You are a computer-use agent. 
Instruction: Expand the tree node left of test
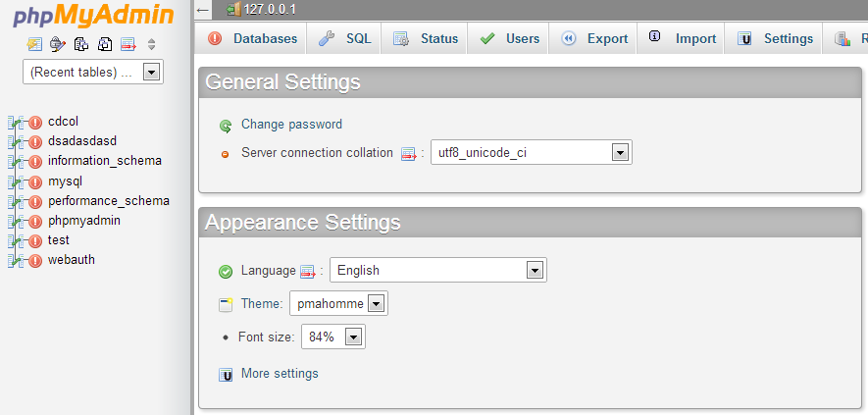17,241
